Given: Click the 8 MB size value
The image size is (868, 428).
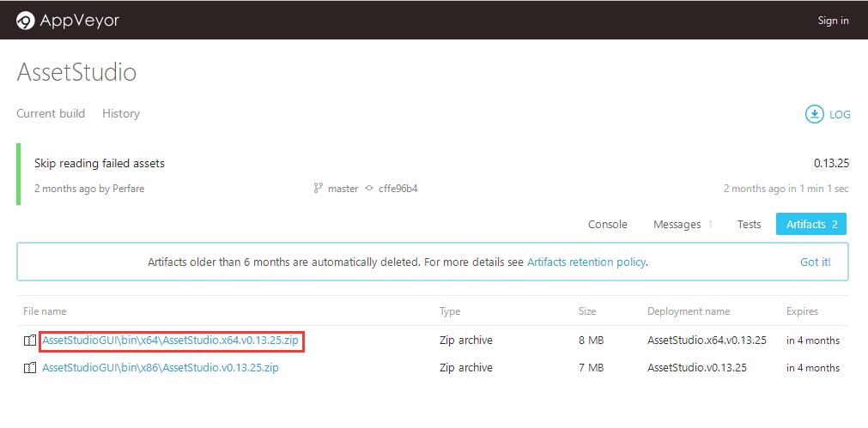Looking at the screenshot, I should click(591, 341).
